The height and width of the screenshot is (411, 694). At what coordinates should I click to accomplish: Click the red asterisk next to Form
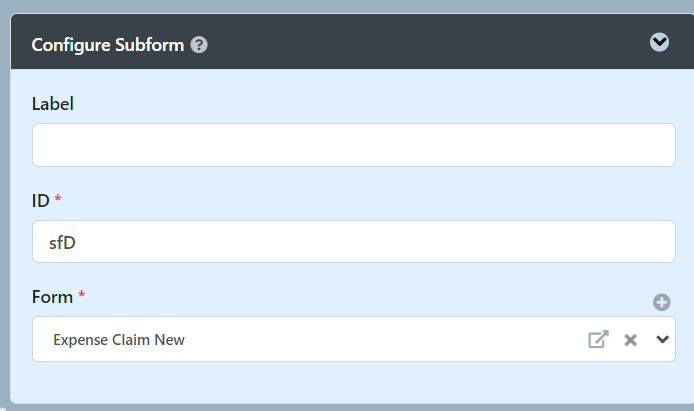tap(82, 296)
